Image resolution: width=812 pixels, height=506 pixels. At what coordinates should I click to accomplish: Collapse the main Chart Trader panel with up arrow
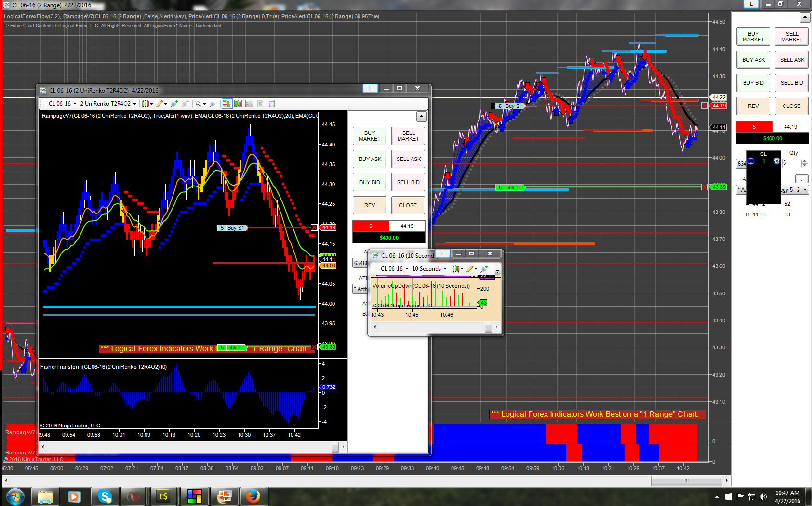tap(805, 17)
